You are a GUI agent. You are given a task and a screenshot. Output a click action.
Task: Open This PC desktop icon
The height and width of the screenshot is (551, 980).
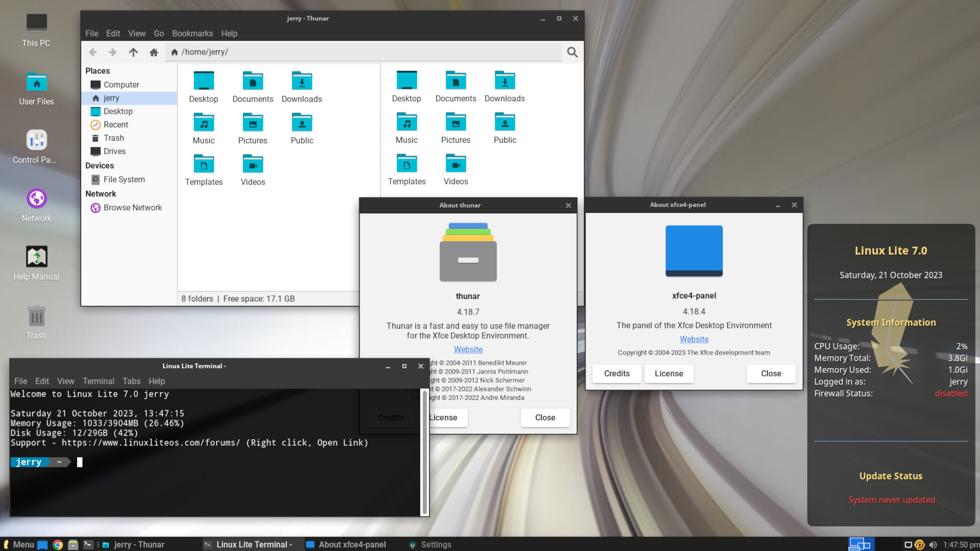[36, 30]
